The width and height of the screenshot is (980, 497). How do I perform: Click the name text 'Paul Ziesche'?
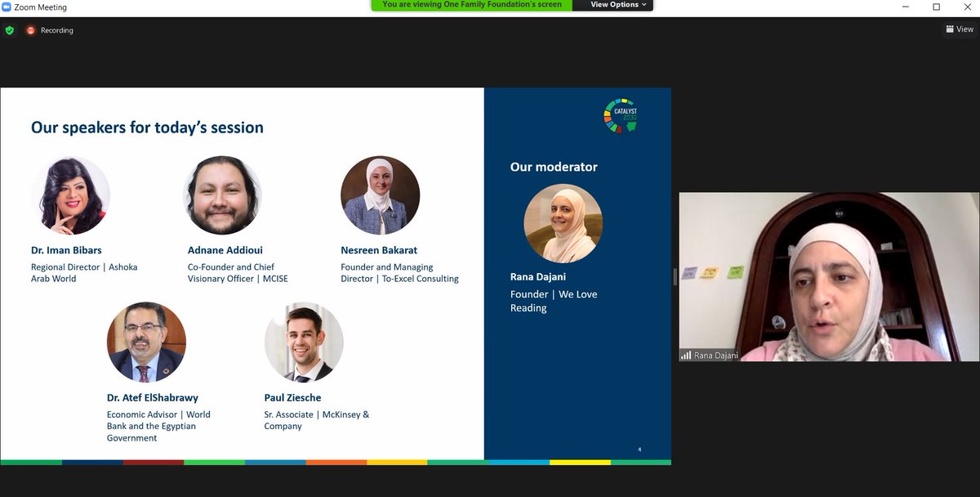(292, 398)
